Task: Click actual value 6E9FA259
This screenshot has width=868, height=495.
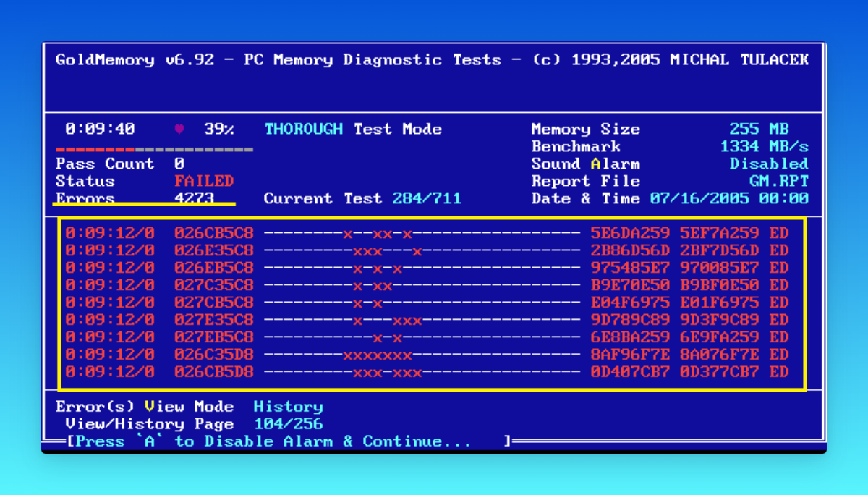Action: 720,338
